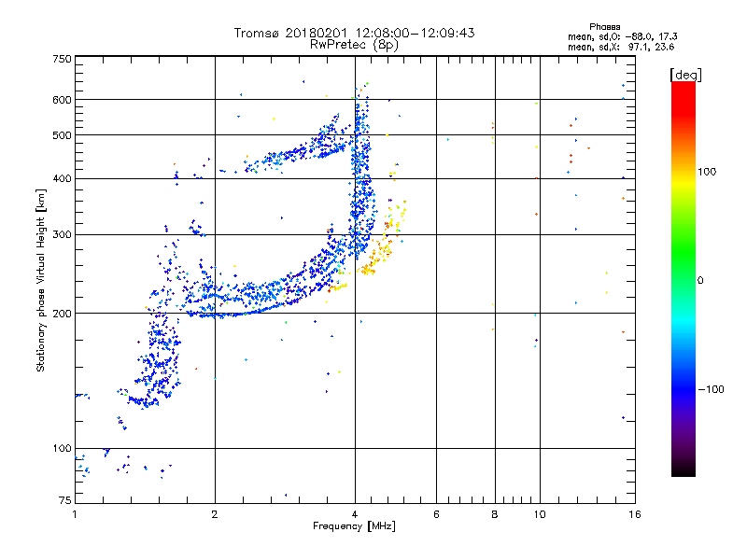
Task: Click the y-axis tick label '300'
Action: (62, 235)
